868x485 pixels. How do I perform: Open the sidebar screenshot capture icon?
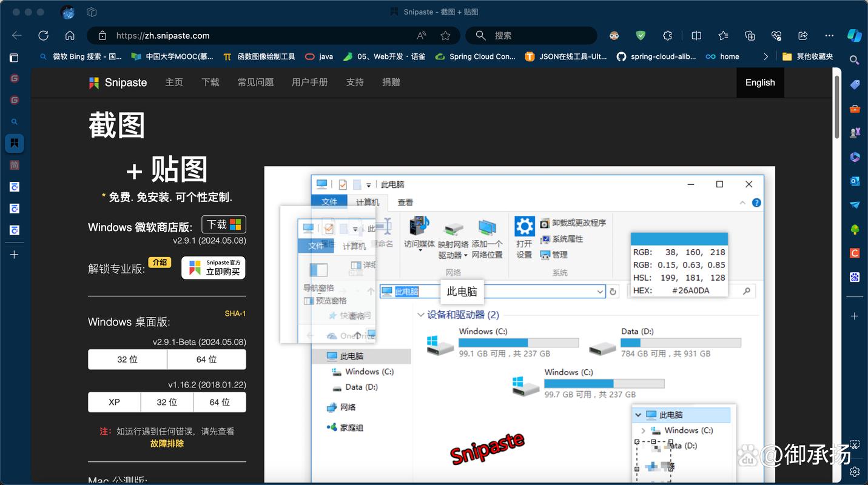tap(855, 445)
